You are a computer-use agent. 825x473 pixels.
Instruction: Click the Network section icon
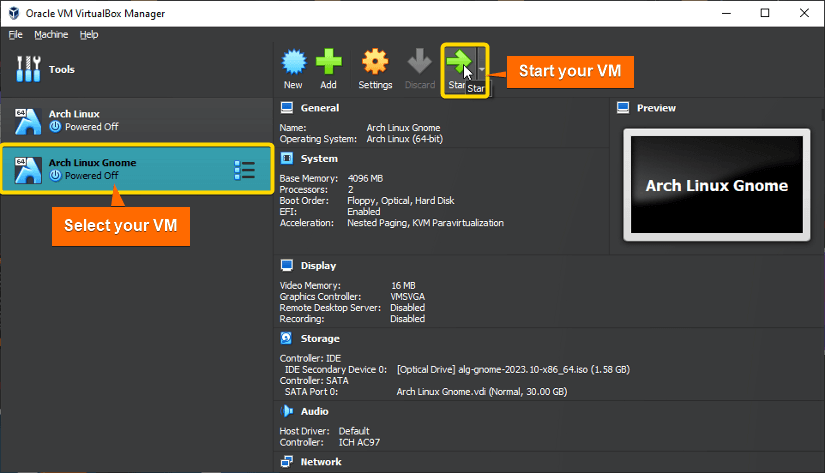(287, 461)
